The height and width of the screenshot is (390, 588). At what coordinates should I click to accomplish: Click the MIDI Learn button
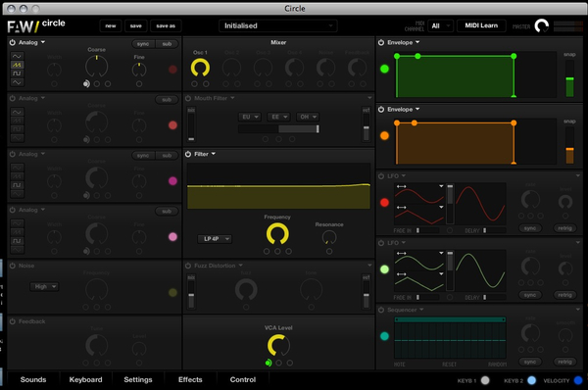[481, 25]
